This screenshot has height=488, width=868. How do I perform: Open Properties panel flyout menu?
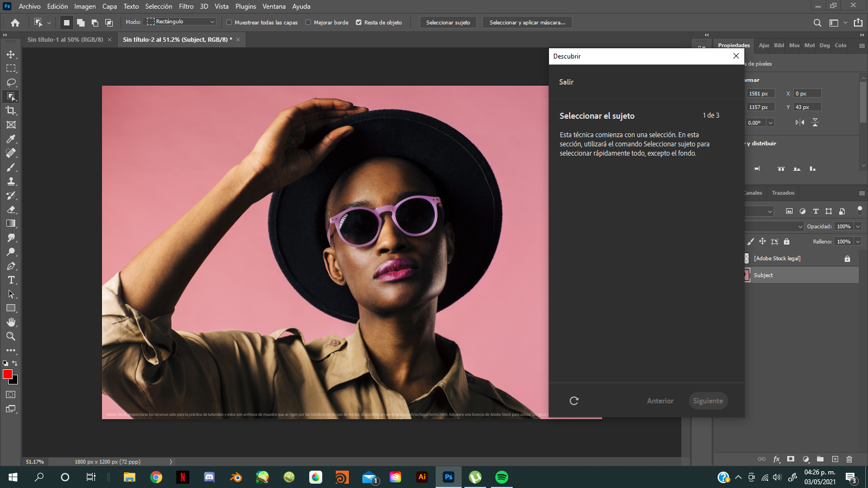tap(861, 46)
